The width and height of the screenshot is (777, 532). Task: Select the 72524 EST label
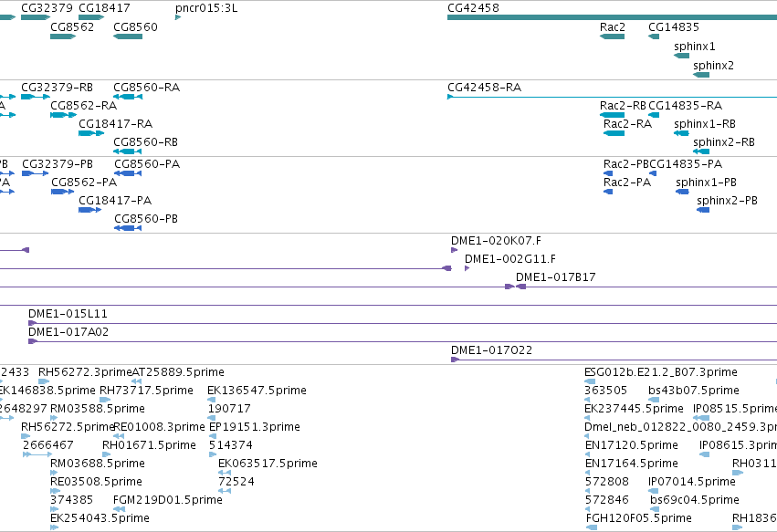point(236,482)
